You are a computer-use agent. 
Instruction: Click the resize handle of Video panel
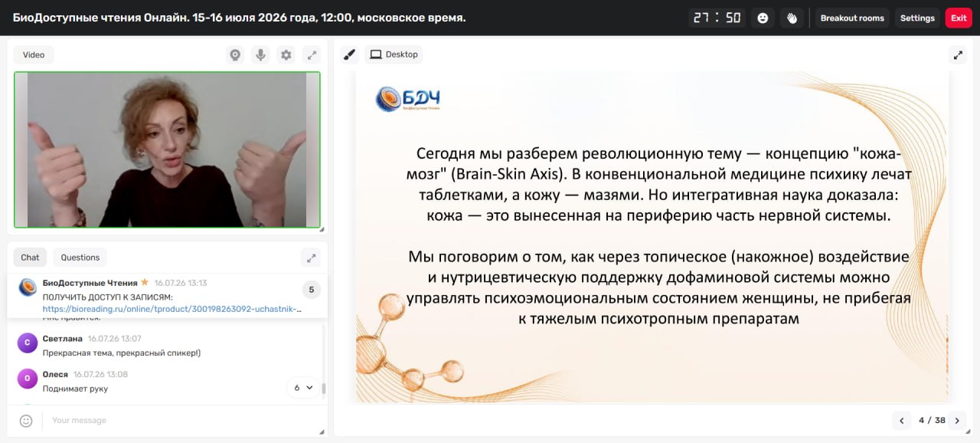click(x=322, y=229)
